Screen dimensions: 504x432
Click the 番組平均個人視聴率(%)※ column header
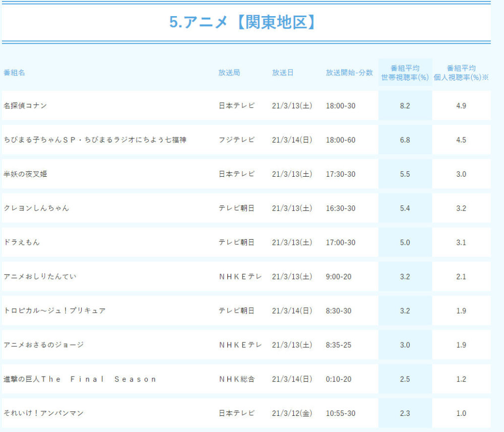[x=461, y=73]
